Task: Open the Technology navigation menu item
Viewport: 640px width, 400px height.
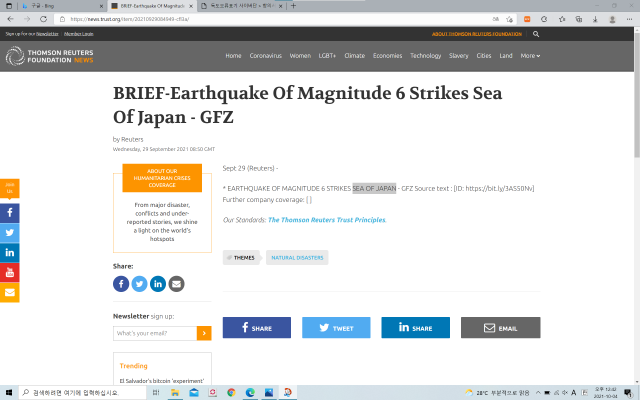Action: coord(425,56)
